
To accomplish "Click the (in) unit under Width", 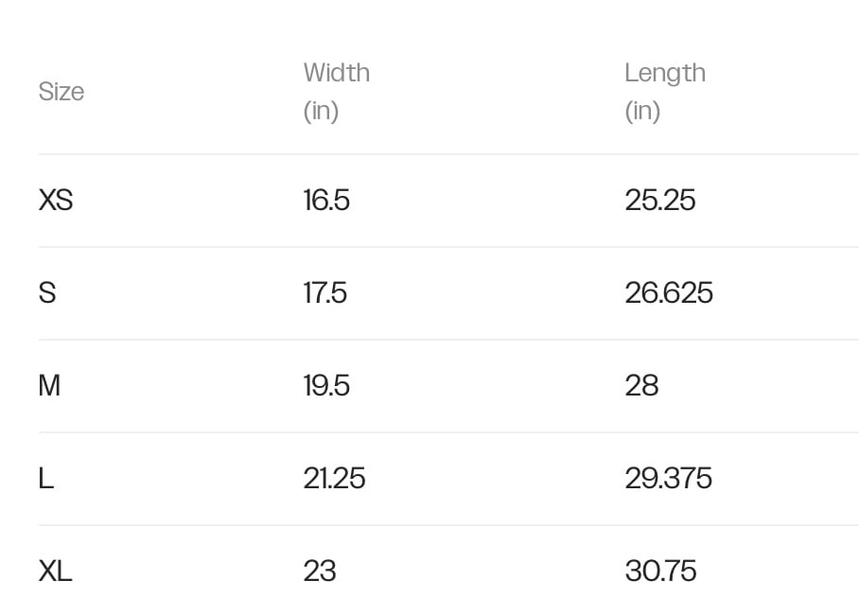I will (321, 111).
